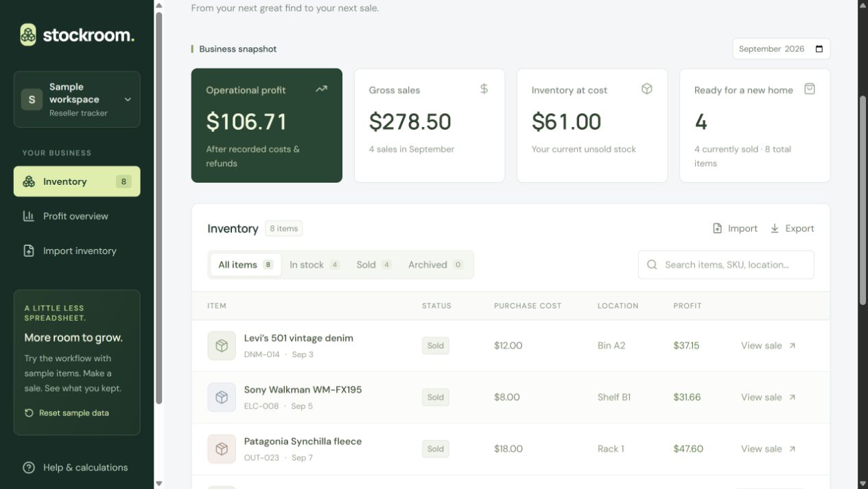Click the sidebar vertical scrollbar thumb
868x489 pixels.
[159, 207]
